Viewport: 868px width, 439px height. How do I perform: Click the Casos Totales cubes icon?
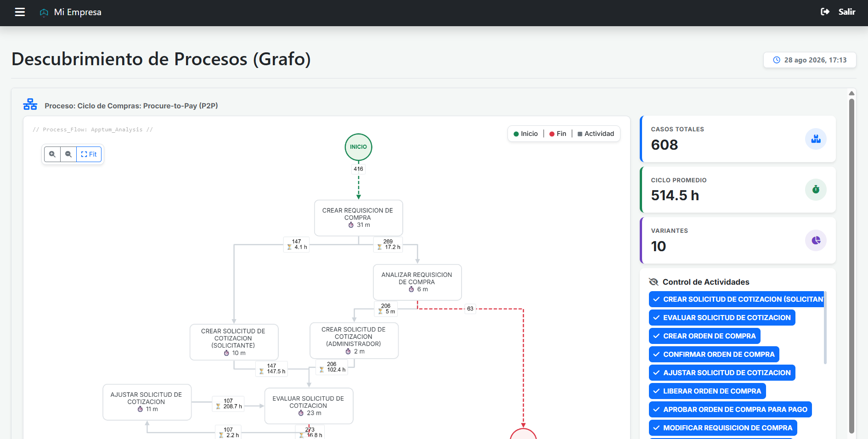[816, 139]
